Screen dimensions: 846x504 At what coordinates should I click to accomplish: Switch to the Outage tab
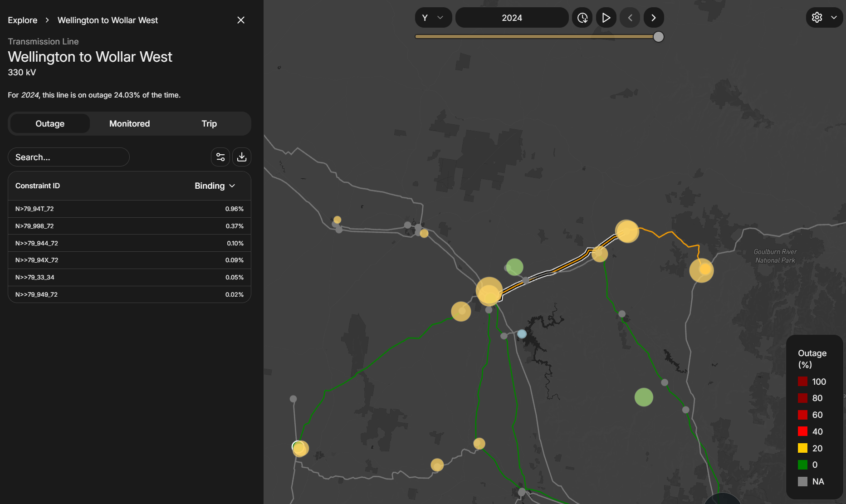pos(50,124)
